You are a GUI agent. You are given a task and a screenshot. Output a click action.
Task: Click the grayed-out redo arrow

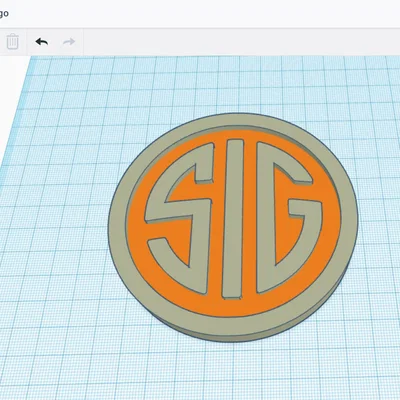(x=69, y=42)
